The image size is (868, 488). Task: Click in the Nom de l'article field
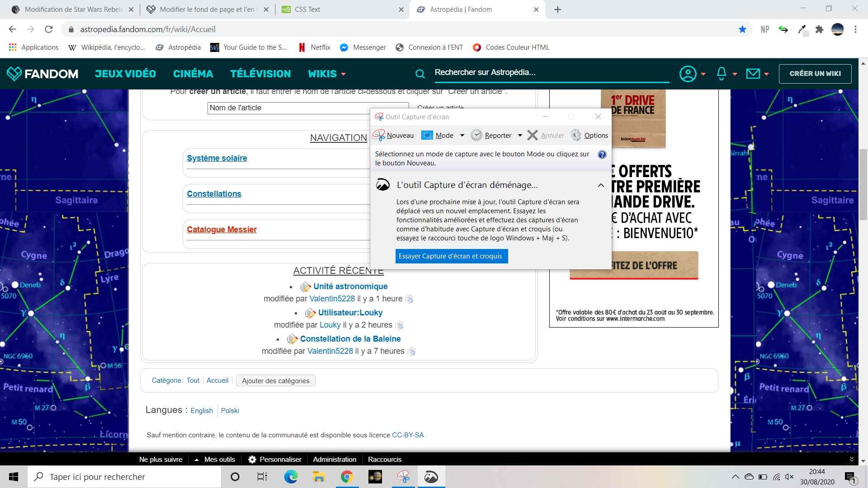point(308,108)
